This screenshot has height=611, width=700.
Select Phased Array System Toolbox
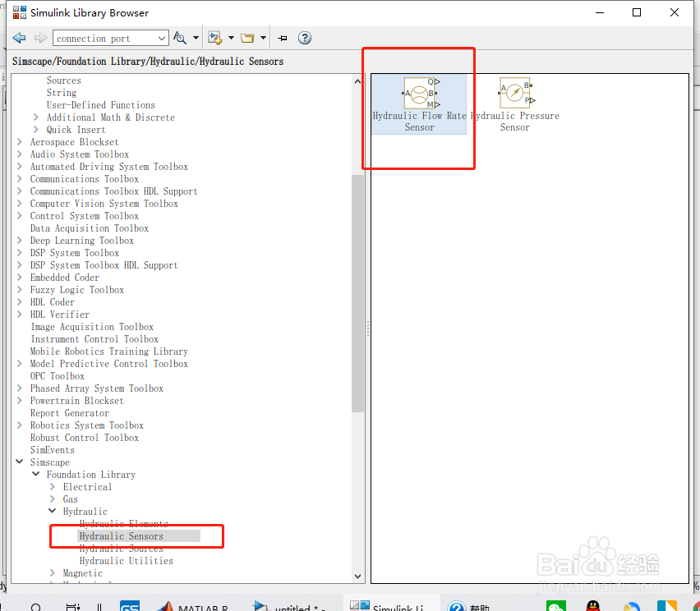(97, 388)
